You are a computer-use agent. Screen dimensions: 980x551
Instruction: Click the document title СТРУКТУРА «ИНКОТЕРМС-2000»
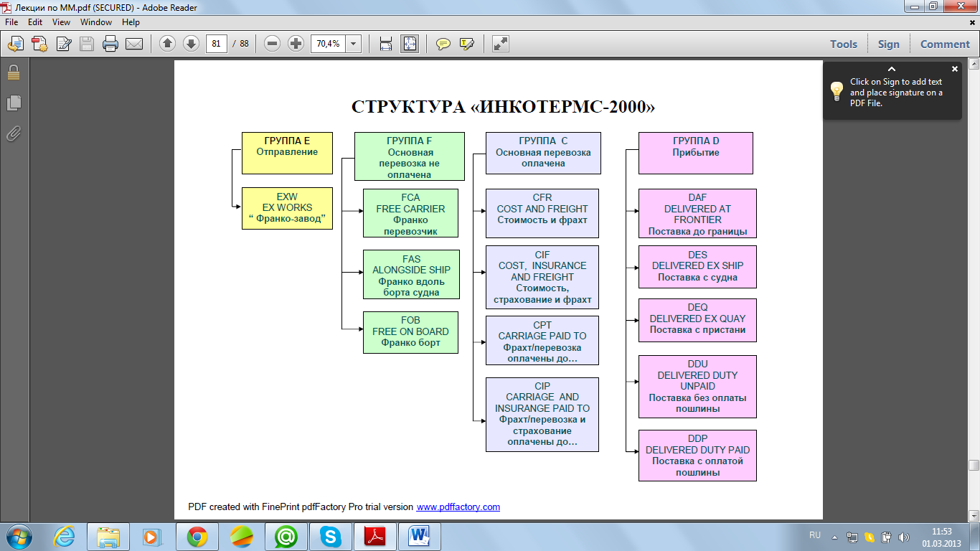pyautogui.click(x=503, y=107)
